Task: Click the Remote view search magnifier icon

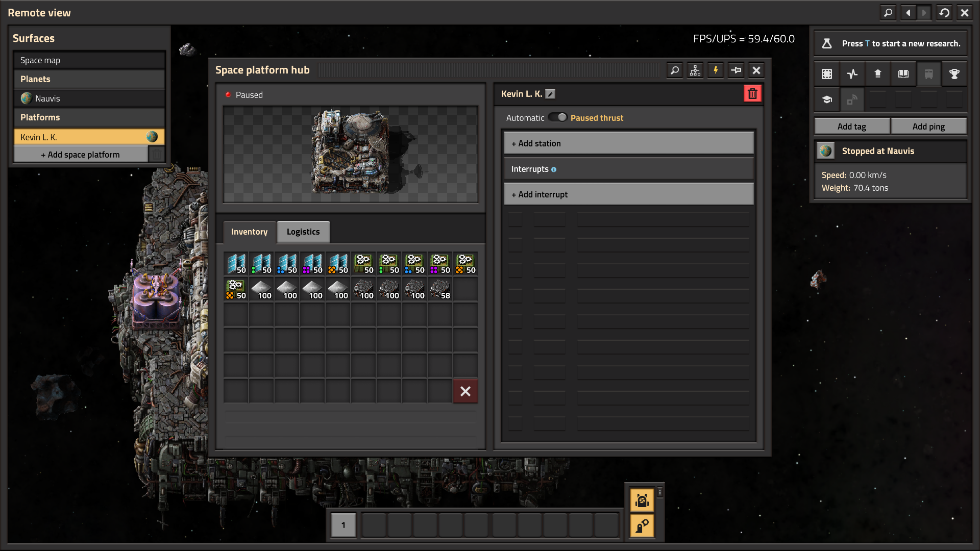Action: (x=888, y=13)
